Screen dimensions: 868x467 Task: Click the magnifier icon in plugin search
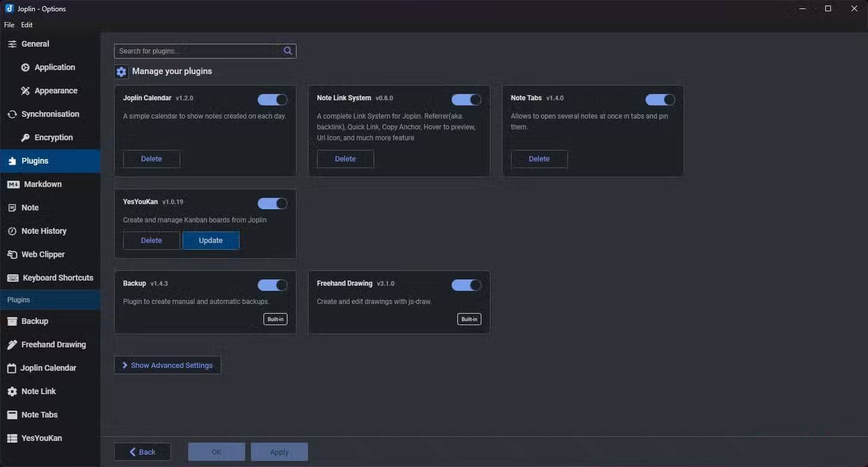pos(288,51)
